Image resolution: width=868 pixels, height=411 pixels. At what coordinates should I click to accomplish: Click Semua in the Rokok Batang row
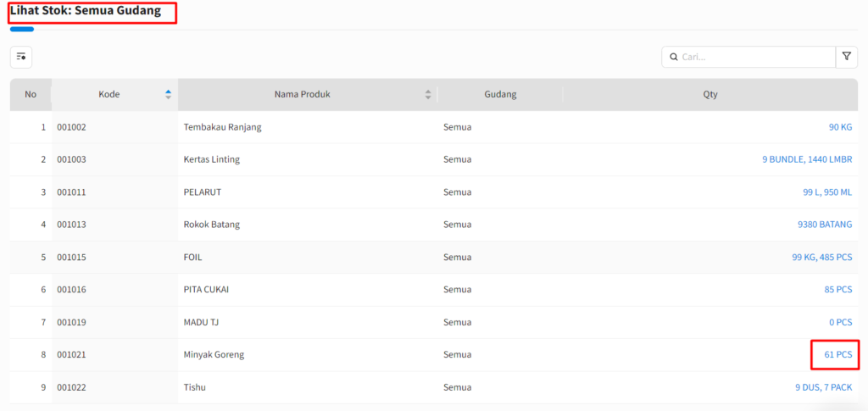(457, 225)
